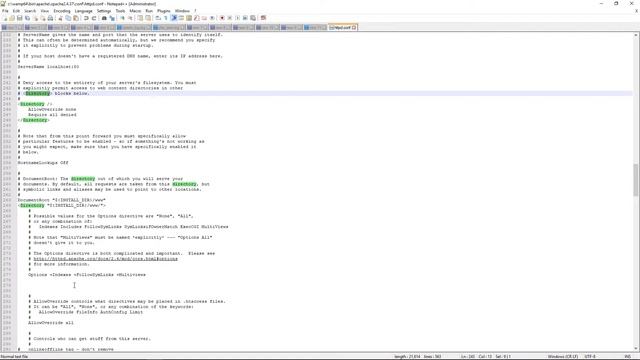Screen dimensions: 640x360
Task: Click the Cut toolbar icon
Action: (x=60, y=18)
